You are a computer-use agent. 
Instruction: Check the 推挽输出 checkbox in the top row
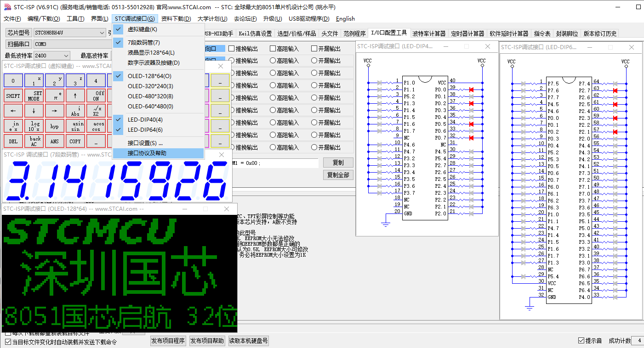[231, 49]
